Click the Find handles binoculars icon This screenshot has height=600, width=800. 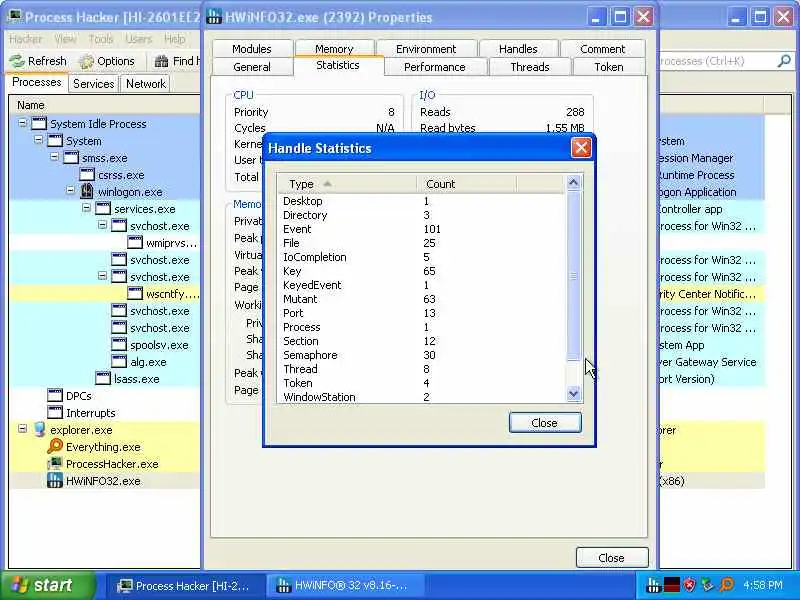[161, 61]
